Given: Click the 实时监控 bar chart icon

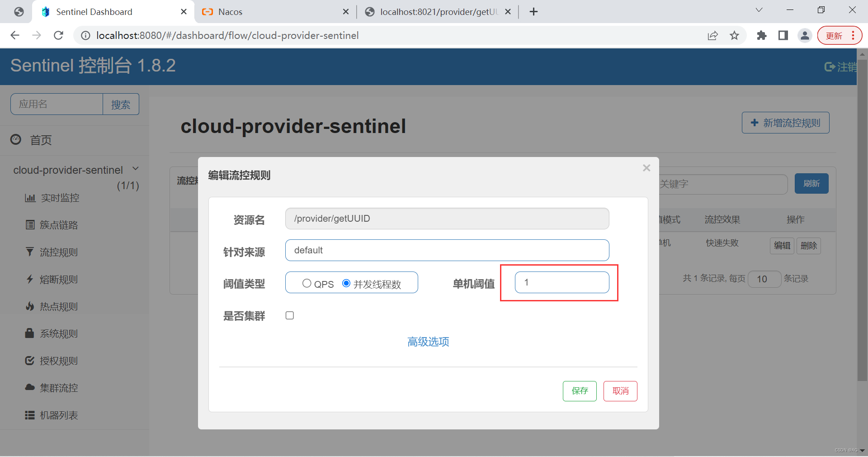Looking at the screenshot, I should (30, 198).
